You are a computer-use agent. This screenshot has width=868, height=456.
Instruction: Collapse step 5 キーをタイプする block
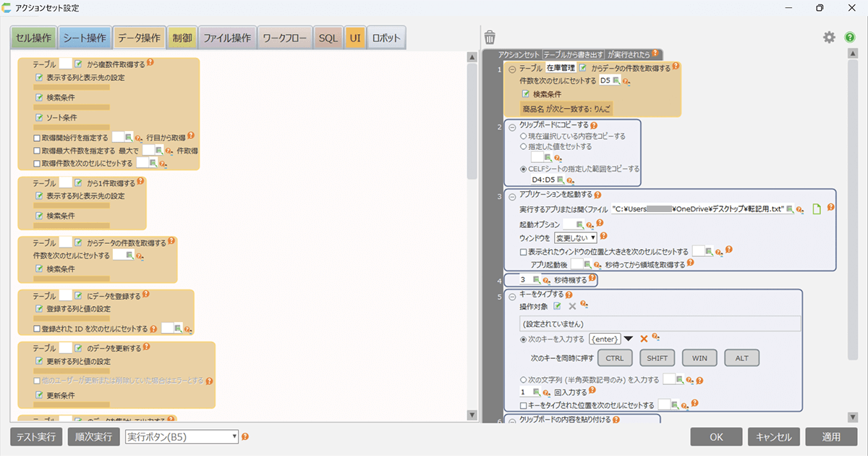(512, 295)
